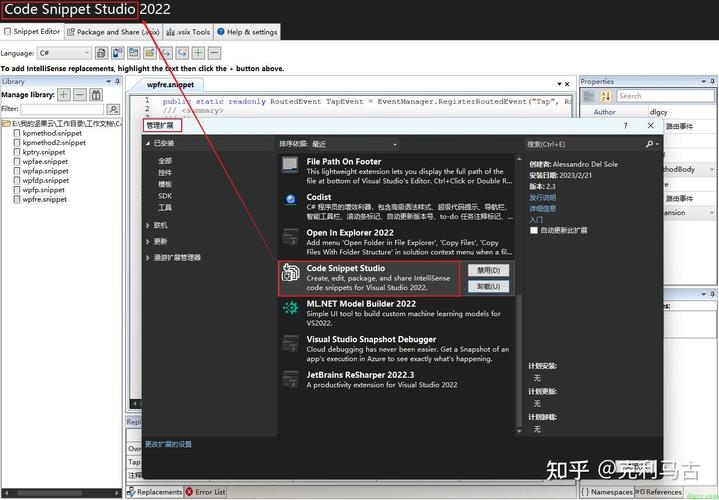The width and height of the screenshot is (719, 500).
Task: Select the ML.NET Model Builder icon
Action: point(290,307)
